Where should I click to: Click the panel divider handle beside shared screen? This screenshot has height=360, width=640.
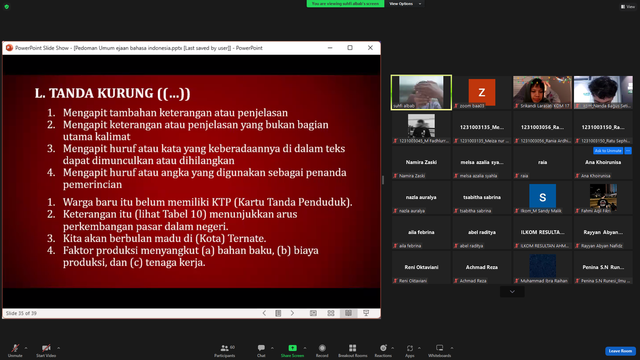(x=383, y=180)
